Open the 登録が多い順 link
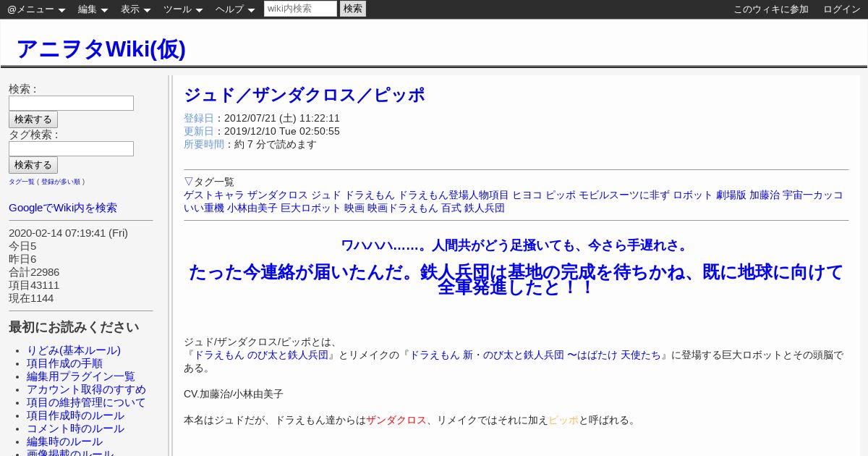 (61, 182)
